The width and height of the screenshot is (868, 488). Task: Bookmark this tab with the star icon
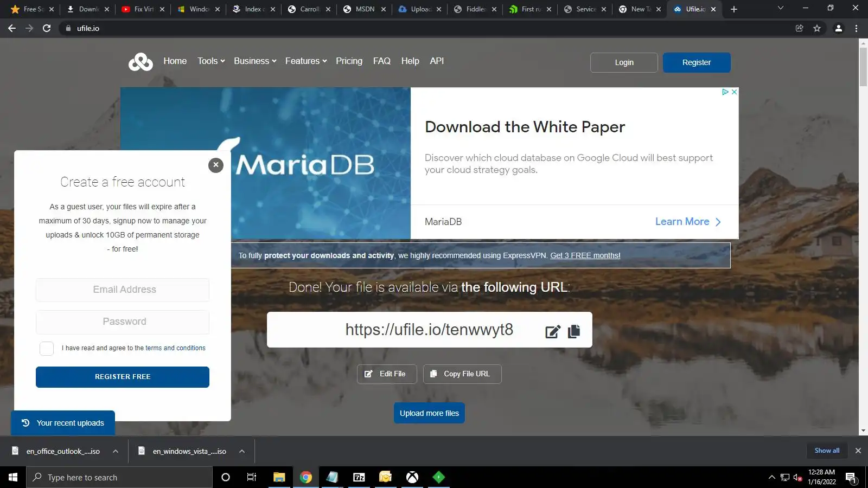[x=817, y=28]
